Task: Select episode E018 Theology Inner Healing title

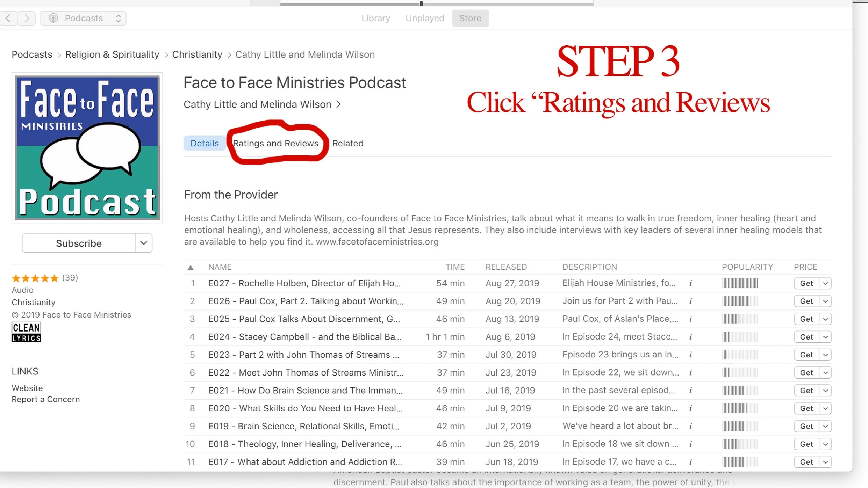Action: coord(304,444)
